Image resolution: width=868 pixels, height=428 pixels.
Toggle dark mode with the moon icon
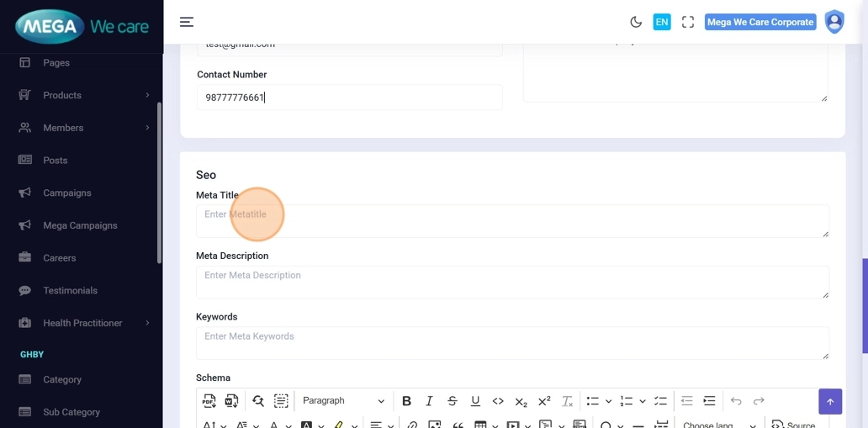click(636, 22)
